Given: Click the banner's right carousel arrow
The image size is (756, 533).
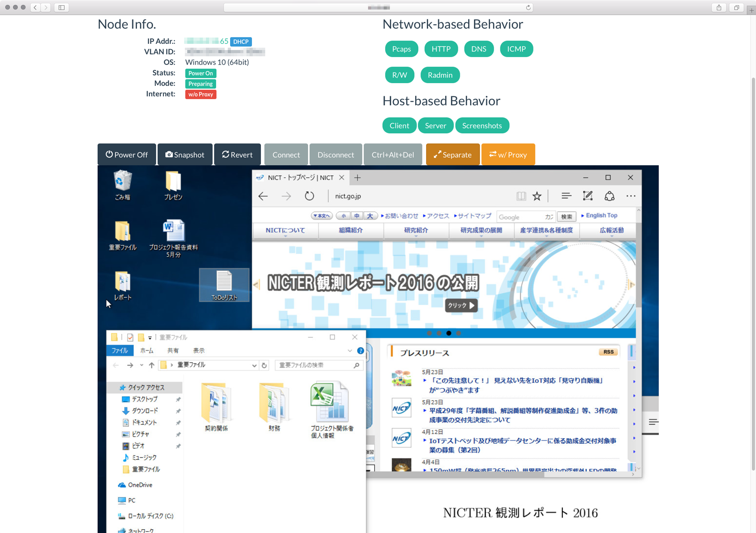Looking at the screenshot, I should (632, 285).
